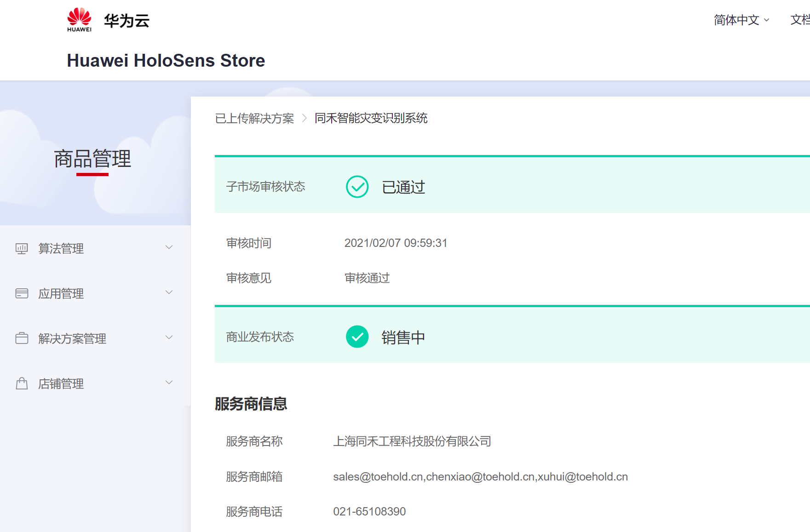This screenshot has width=810, height=532.
Task: Expand the 店铺管理 chevron
Action: [169, 383]
